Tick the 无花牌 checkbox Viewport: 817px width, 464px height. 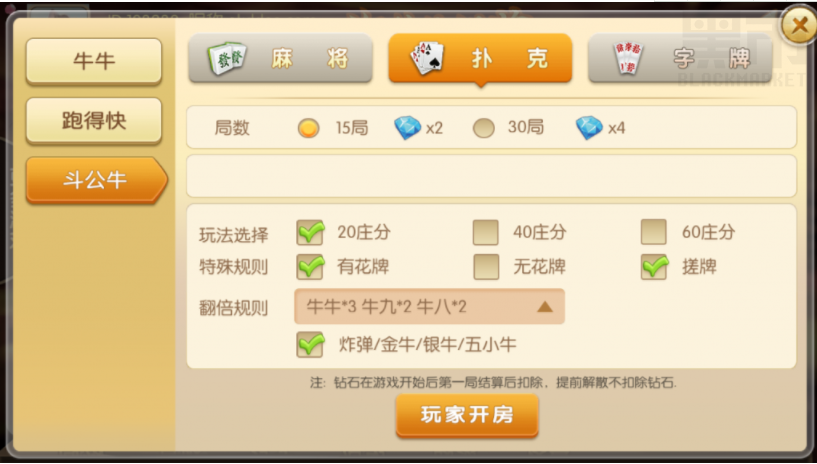[486, 267]
